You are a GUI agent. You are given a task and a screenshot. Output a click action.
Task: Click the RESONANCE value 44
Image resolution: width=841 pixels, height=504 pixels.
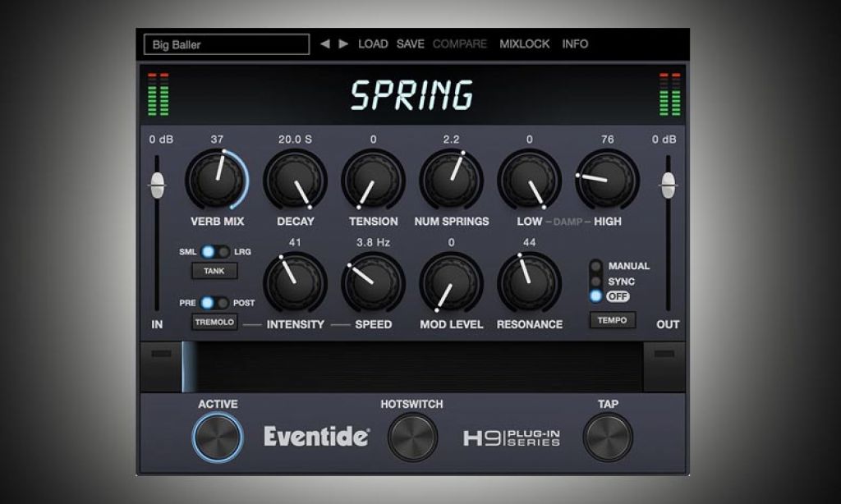530,242
